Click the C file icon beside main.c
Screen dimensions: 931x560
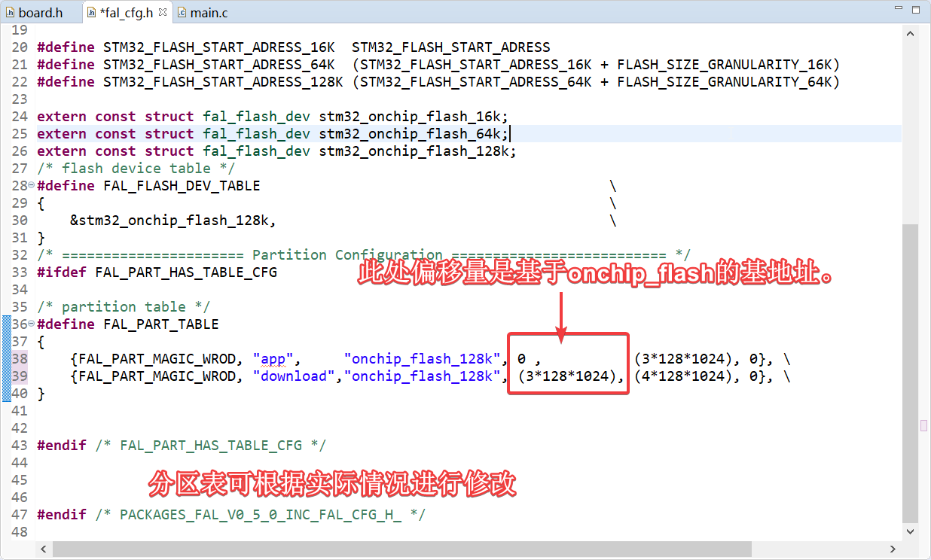pyautogui.click(x=181, y=12)
